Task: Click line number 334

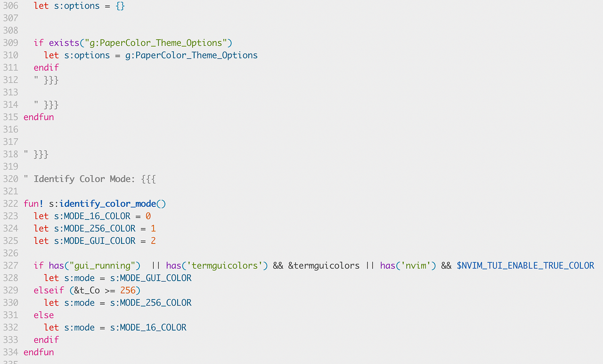Action: pyautogui.click(x=11, y=352)
